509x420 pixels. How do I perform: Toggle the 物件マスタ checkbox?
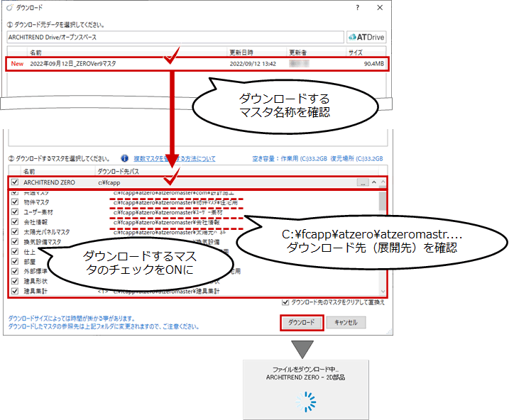pyautogui.click(x=15, y=202)
